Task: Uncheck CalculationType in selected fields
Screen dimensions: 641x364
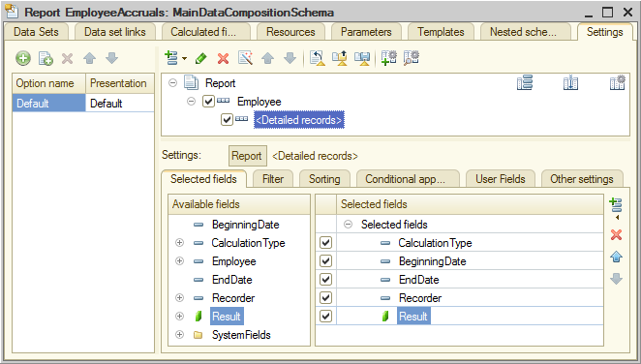Action: (325, 243)
